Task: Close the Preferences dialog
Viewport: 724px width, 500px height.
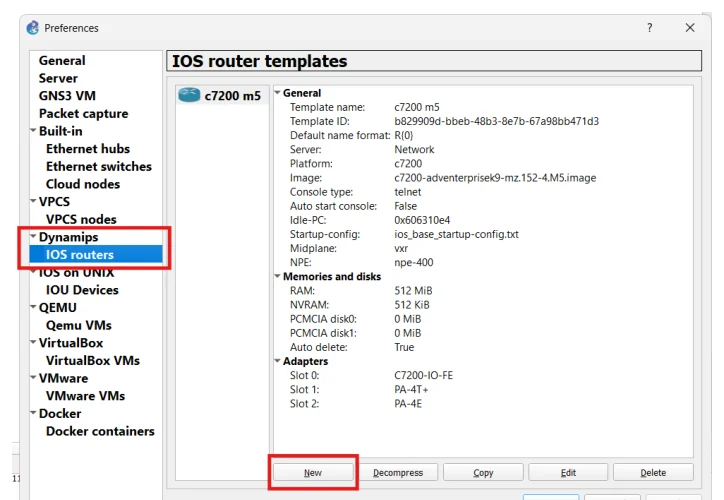Action: pos(690,28)
